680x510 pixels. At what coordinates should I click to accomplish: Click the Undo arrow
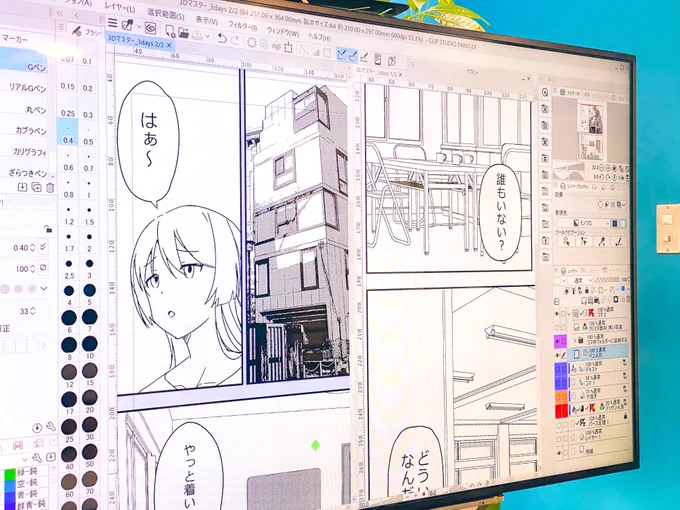(x=222, y=38)
